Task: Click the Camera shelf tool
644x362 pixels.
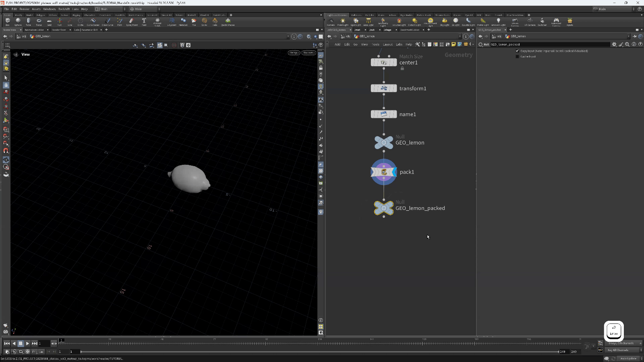Action: (x=331, y=21)
